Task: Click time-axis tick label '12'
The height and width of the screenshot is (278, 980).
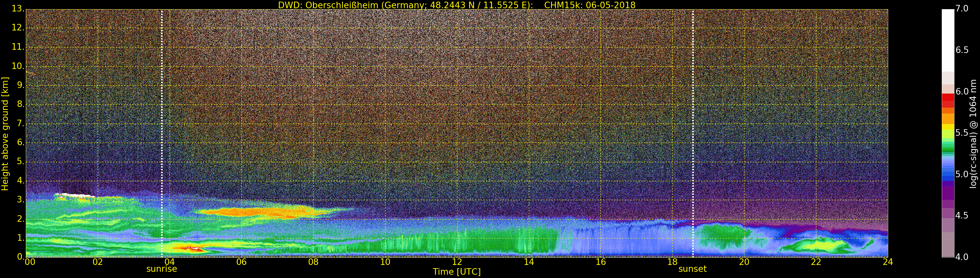Action: click(457, 262)
